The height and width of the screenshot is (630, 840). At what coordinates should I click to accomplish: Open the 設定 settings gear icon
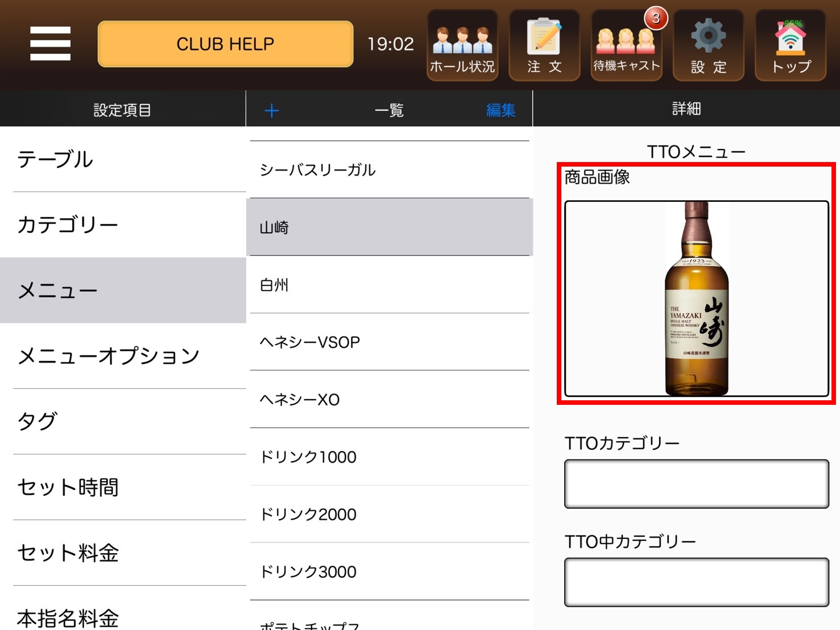pos(708,45)
